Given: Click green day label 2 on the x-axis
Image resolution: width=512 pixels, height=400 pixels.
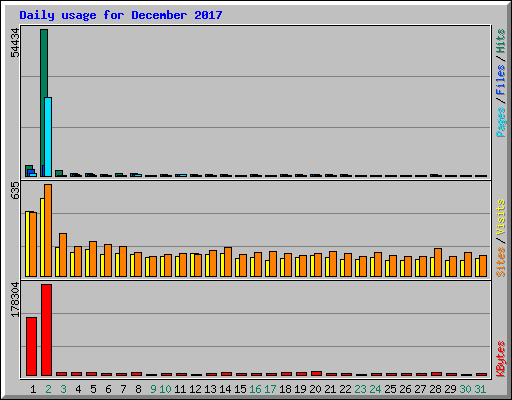Looking at the screenshot, I should coord(48,389).
